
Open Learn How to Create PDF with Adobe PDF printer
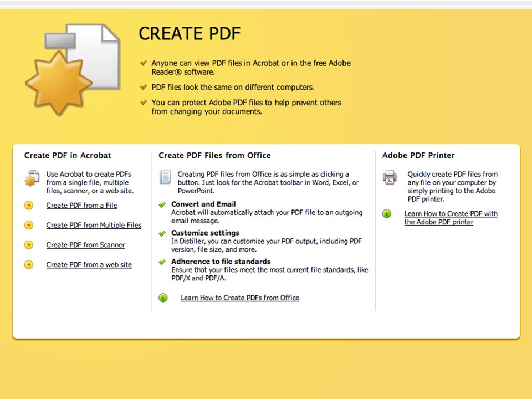click(451, 218)
